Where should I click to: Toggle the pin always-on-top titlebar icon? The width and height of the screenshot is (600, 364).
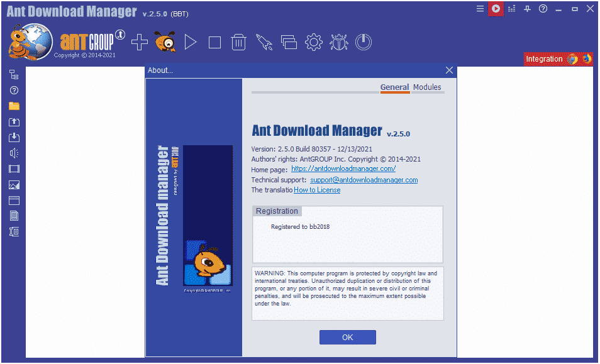527,9
